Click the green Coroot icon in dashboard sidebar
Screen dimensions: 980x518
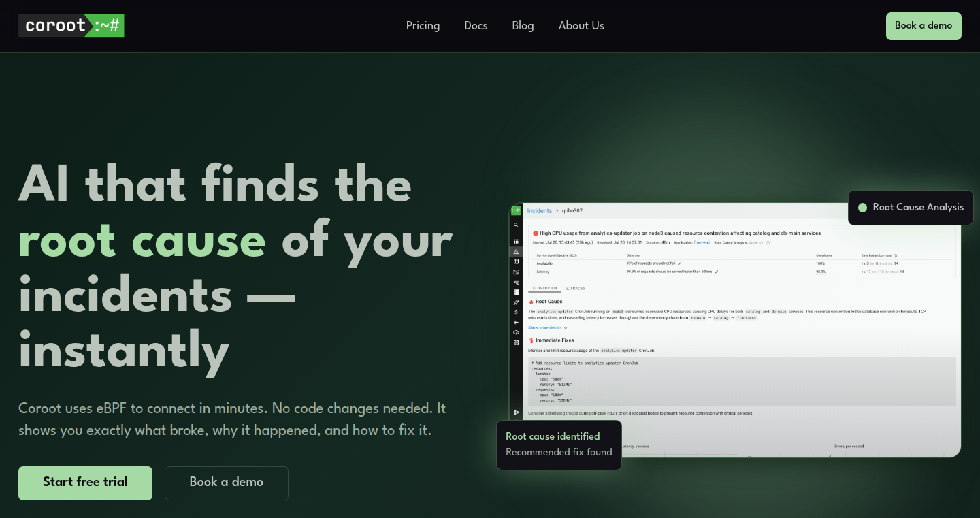point(516,210)
